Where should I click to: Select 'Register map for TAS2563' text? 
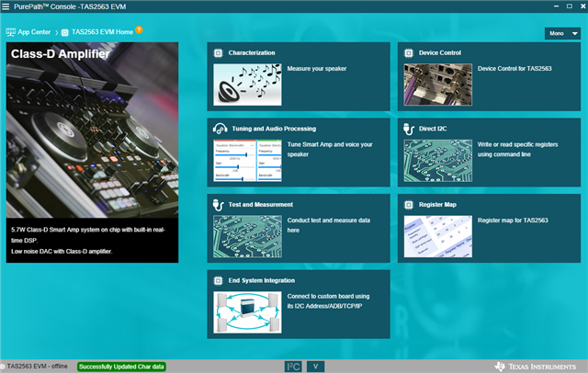(513, 220)
